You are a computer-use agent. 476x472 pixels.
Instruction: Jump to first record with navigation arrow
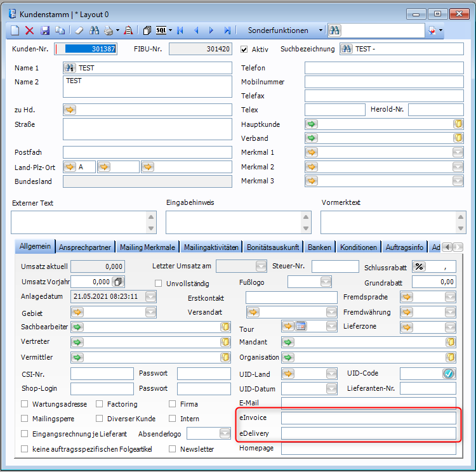pyautogui.click(x=180, y=30)
